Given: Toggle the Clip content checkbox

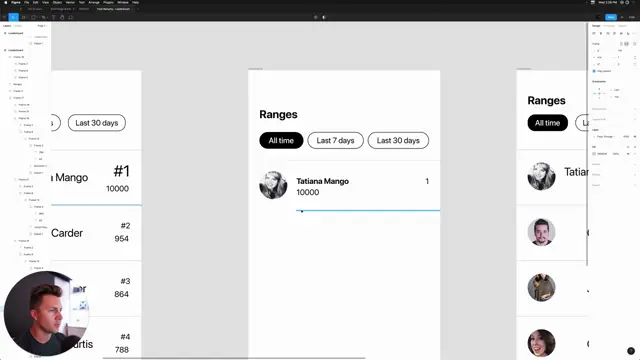Looking at the screenshot, I should pos(594,71).
